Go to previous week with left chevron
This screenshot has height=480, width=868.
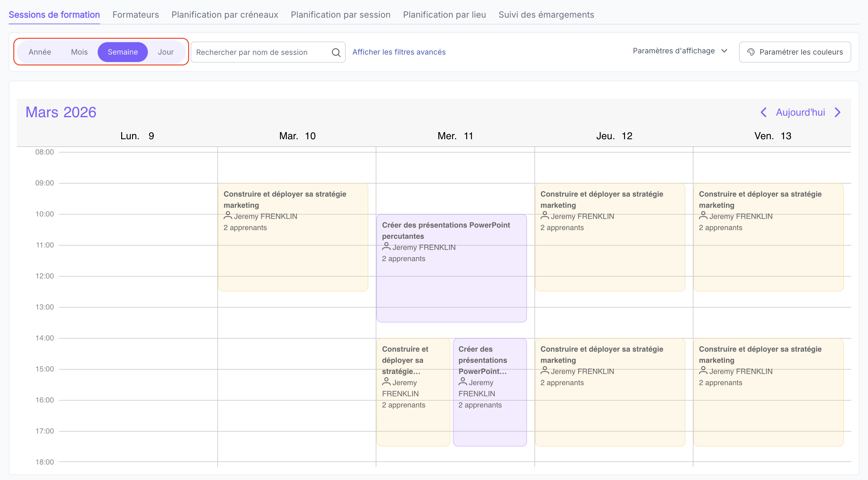click(x=764, y=112)
